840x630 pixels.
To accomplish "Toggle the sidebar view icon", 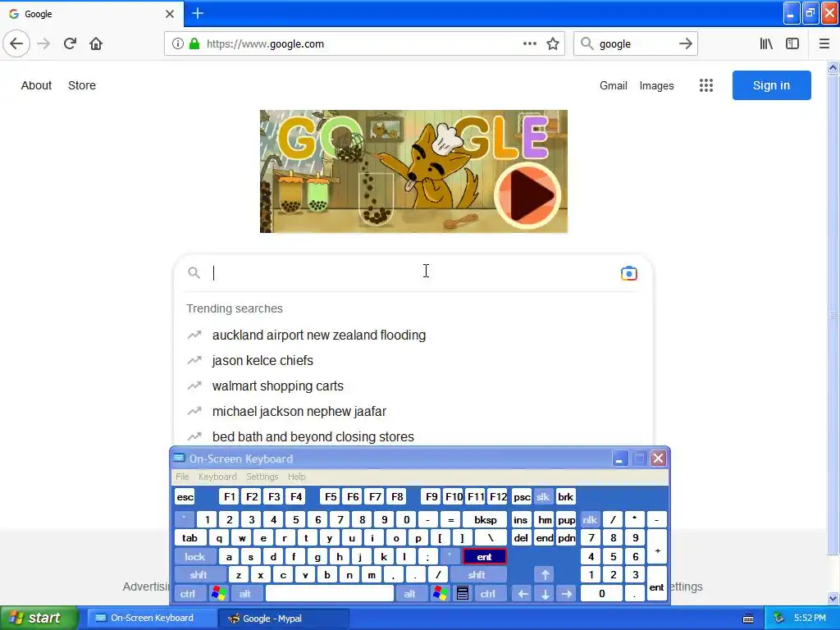I will [x=792, y=44].
